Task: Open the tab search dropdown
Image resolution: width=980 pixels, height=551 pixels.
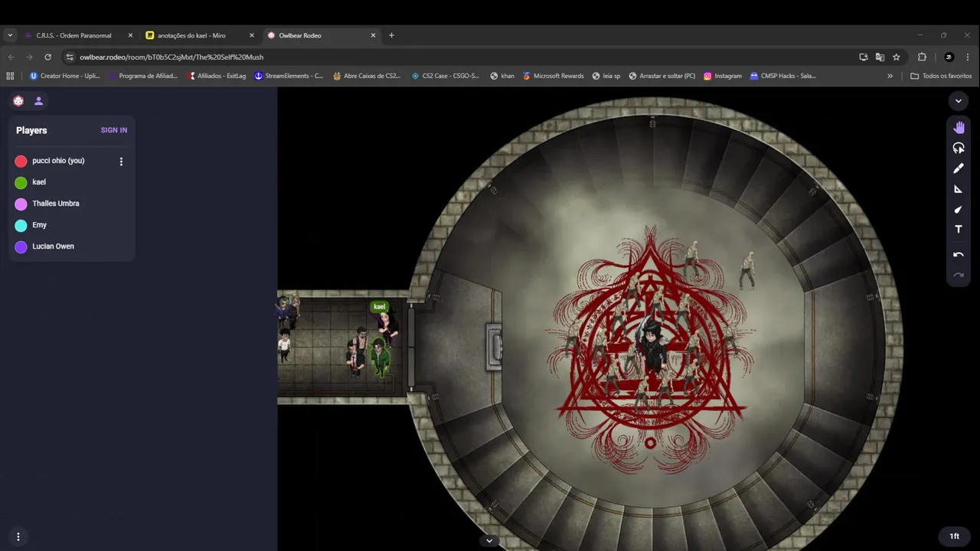Action: [x=10, y=35]
